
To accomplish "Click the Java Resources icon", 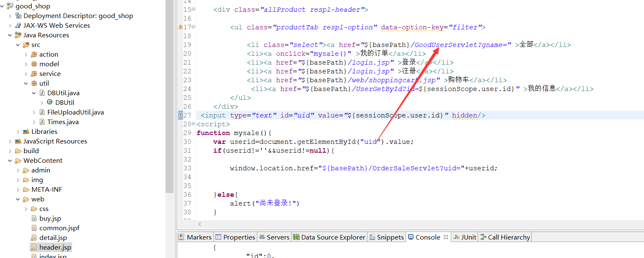I will (18, 35).
